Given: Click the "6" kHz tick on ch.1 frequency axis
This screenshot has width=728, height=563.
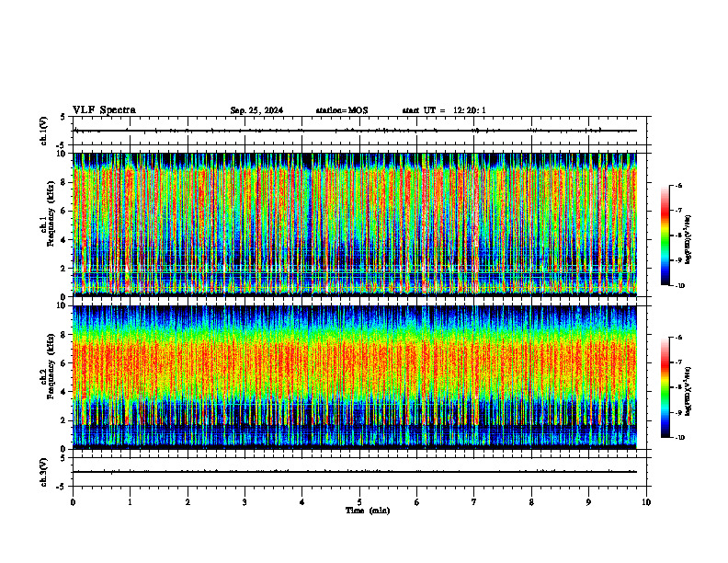Looking at the screenshot, I should [63, 211].
